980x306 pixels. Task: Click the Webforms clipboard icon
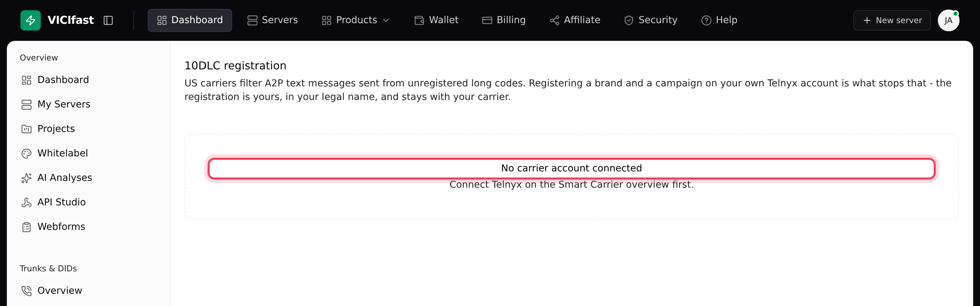pyautogui.click(x=26, y=227)
